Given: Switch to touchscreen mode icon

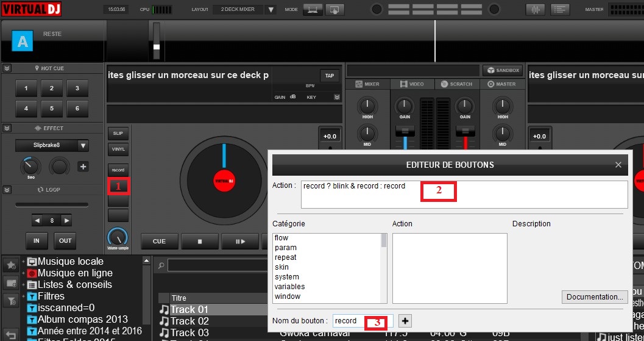Looking at the screenshot, I should 334,10.
